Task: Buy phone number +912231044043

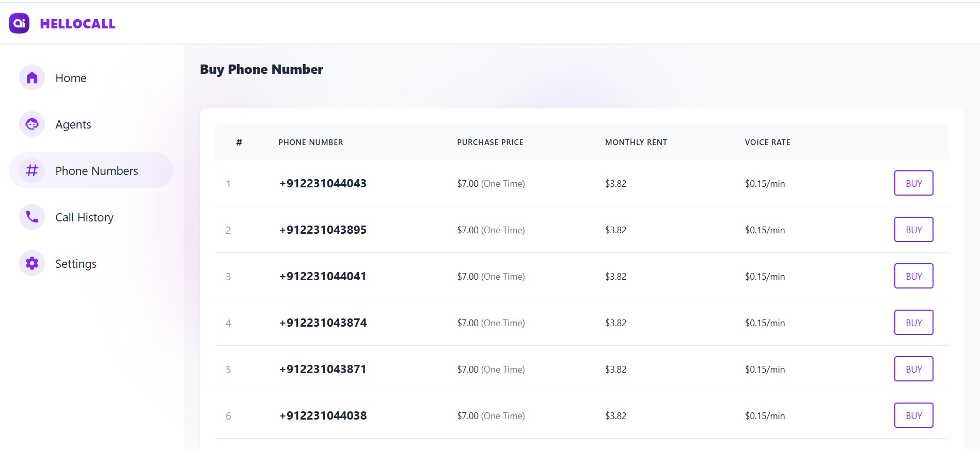Action: click(x=913, y=183)
